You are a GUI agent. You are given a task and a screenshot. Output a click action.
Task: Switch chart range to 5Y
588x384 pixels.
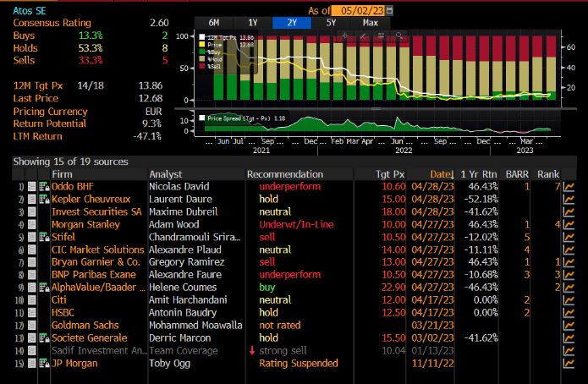tap(331, 23)
